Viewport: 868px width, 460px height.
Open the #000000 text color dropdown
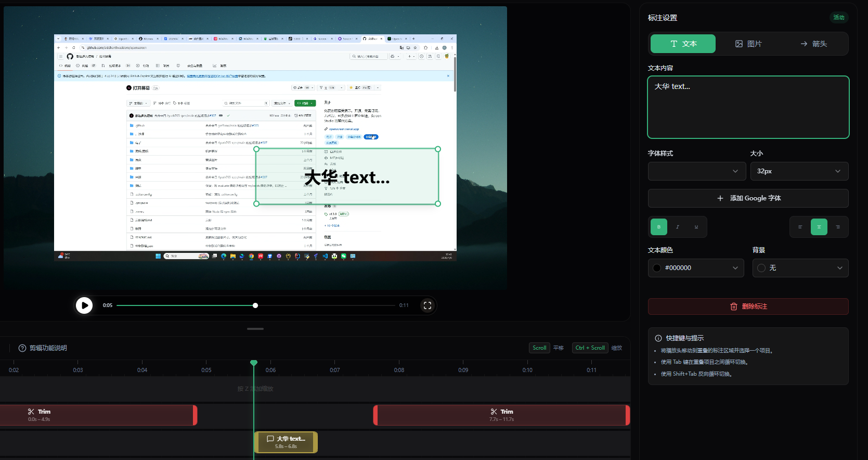pyautogui.click(x=696, y=268)
